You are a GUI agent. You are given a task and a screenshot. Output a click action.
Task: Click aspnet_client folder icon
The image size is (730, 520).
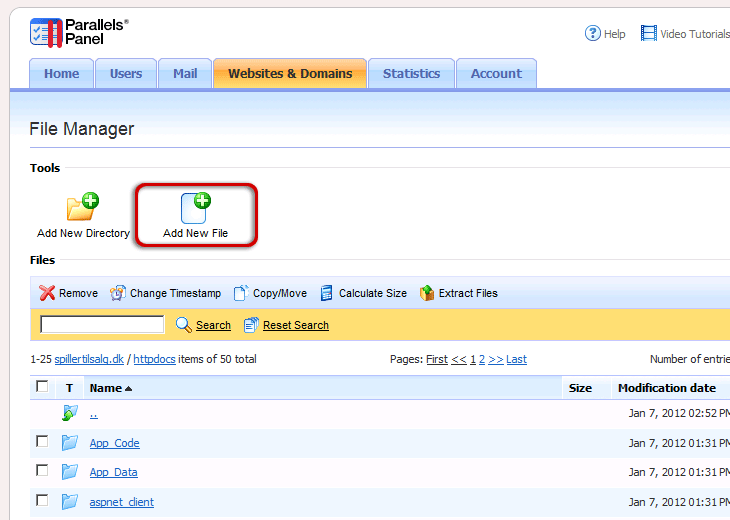click(70, 501)
